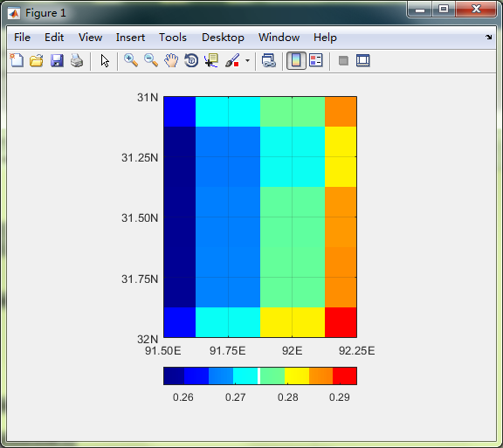
Task: Click the red cell in the heatmap
Action: pos(341,322)
